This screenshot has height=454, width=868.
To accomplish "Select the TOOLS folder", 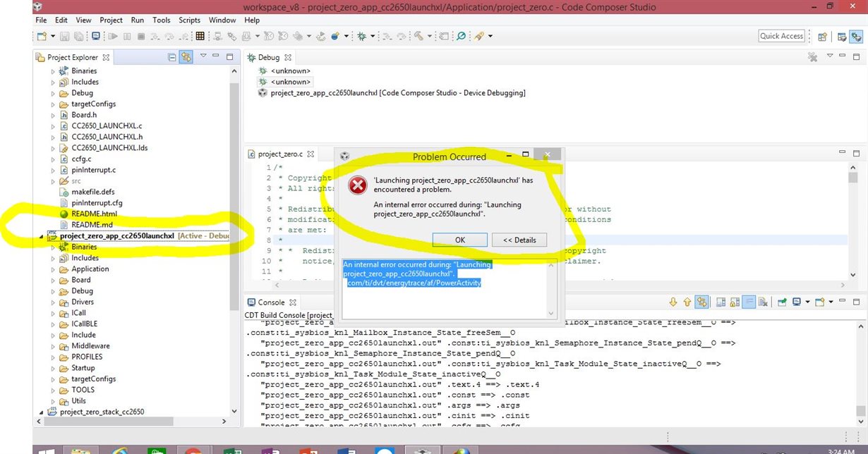I will pos(83,390).
